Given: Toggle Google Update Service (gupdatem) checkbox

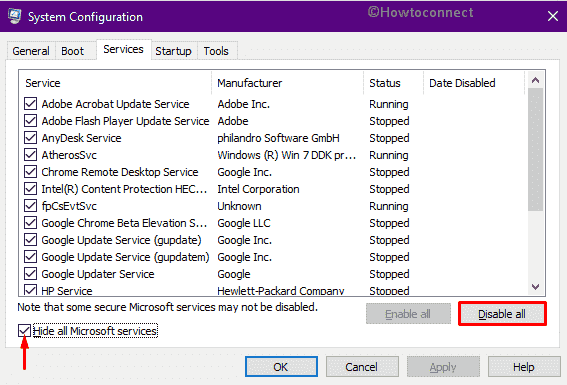Looking at the screenshot, I should [x=30, y=257].
